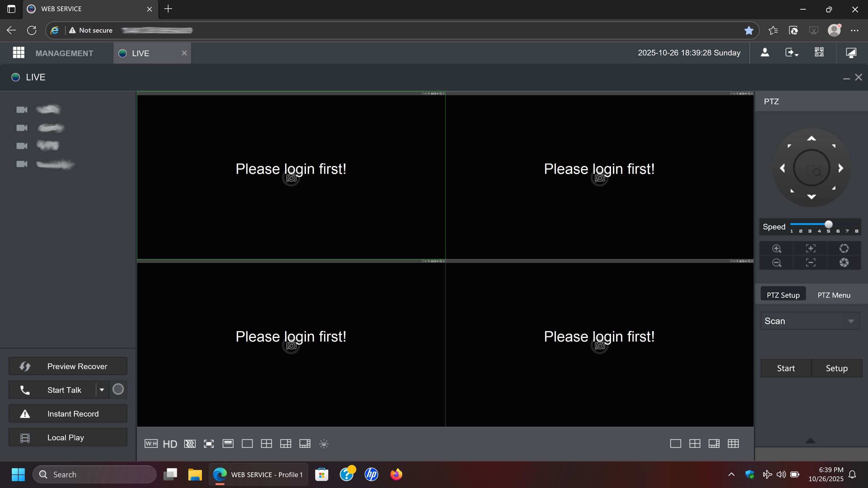Click the PTZ zoom out magnifier
This screenshot has width=868, height=488.
point(777,263)
